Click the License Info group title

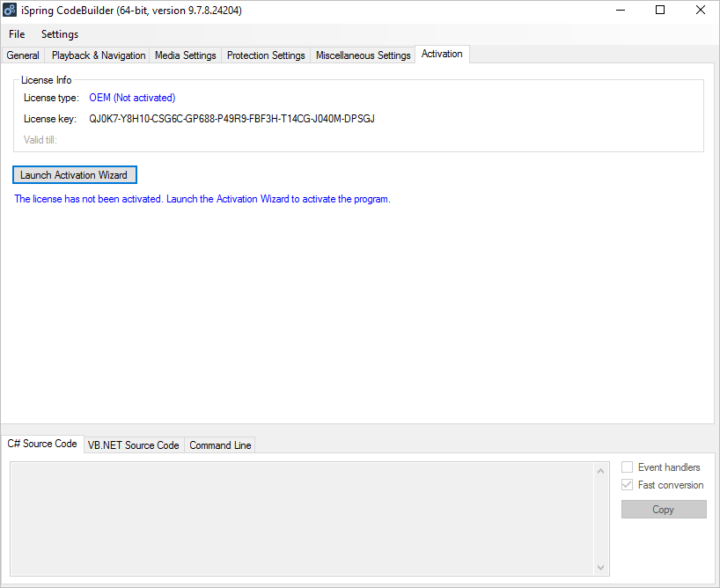tap(47, 80)
